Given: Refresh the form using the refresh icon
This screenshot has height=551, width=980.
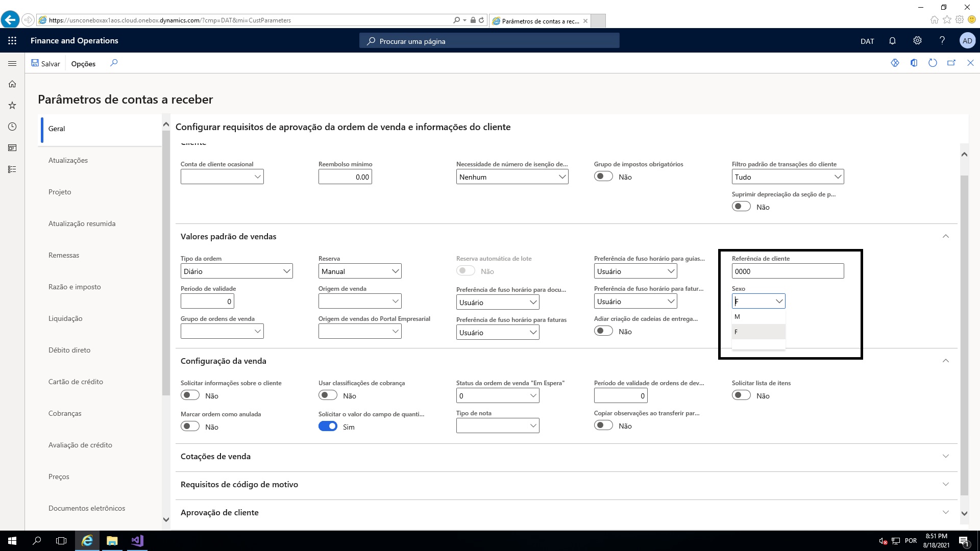Looking at the screenshot, I should (933, 63).
